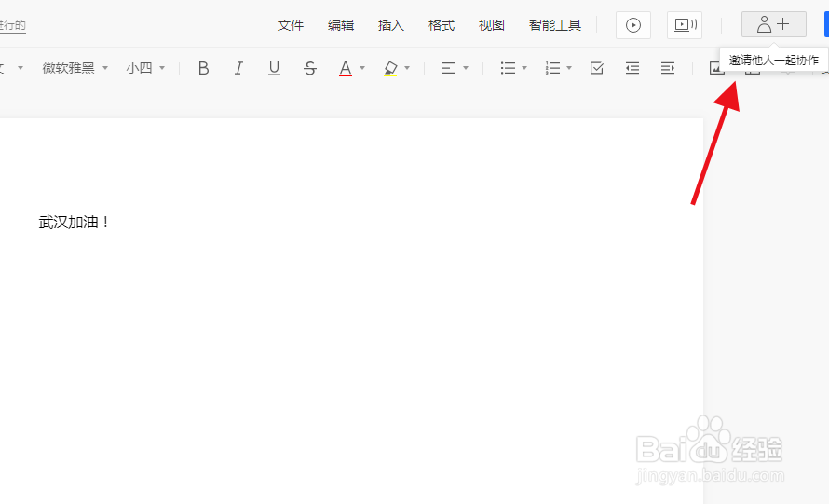Insert a bulleted list
Image resolution: width=829 pixels, height=504 pixels.
(508, 68)
